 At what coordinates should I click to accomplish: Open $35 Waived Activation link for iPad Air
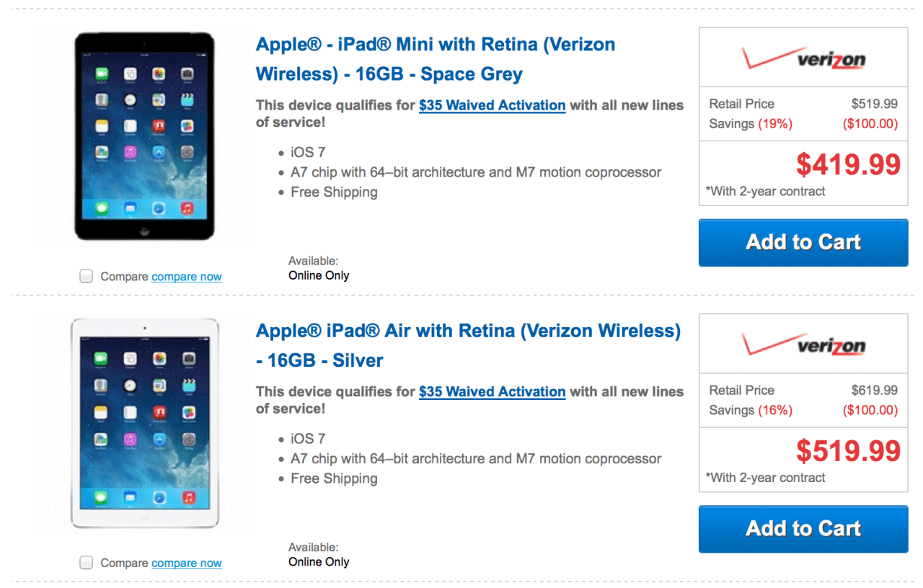coord(492,392)
